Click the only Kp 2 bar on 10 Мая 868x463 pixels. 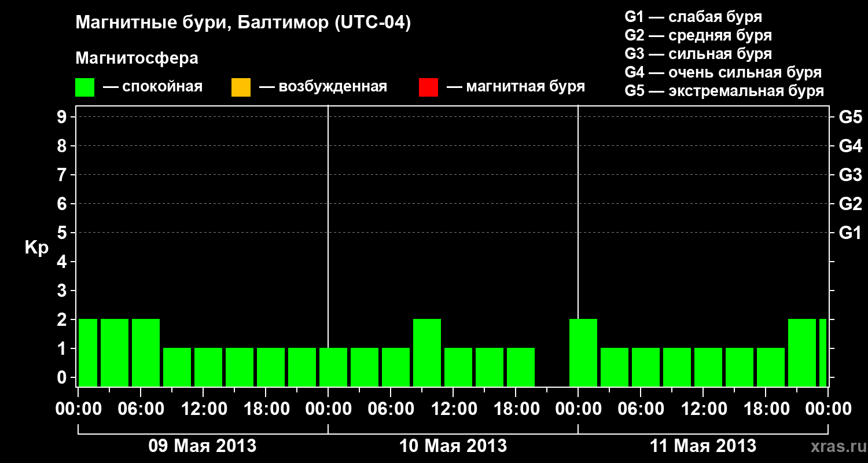(427, 352)
